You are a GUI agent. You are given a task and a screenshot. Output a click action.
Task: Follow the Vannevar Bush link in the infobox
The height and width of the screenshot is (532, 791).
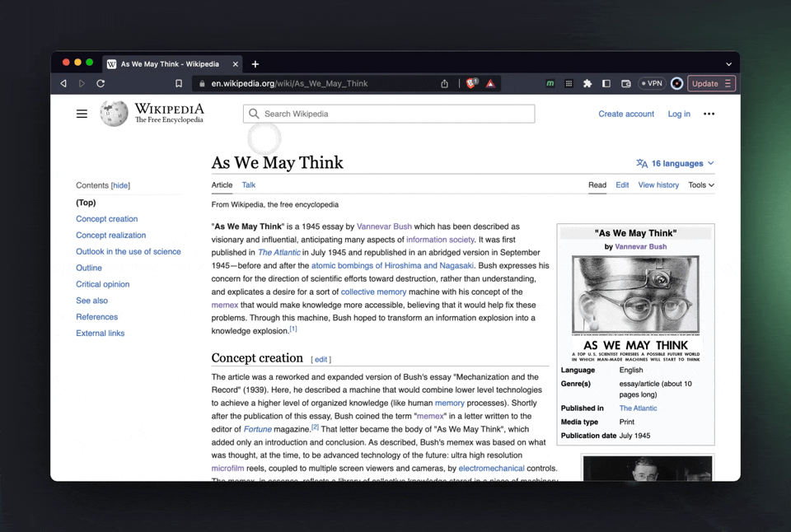click(641, 246)
